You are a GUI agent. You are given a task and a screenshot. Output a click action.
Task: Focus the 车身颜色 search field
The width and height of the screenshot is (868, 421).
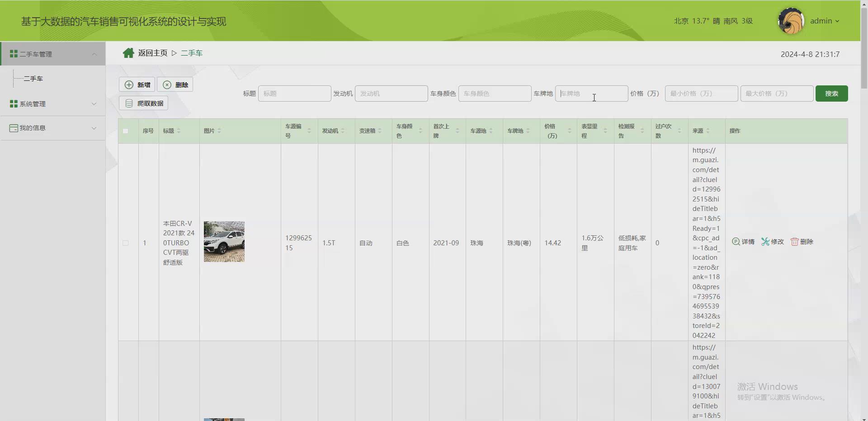coord(495,94)
